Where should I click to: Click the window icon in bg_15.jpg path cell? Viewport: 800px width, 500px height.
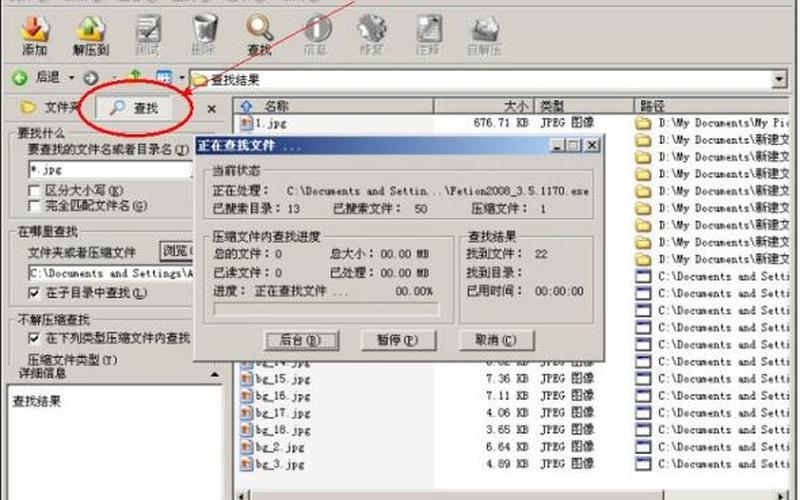point(643,379)
